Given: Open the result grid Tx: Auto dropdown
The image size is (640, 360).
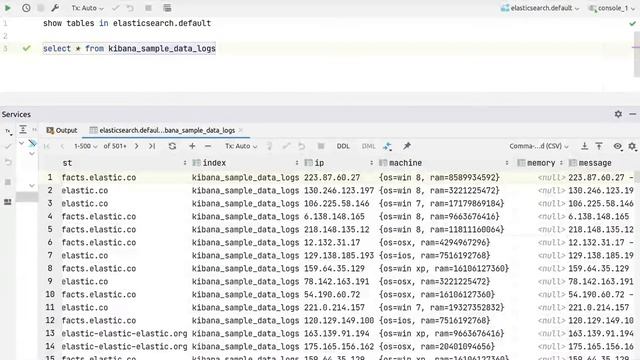Looking at the screenshot, I should 241,146.
